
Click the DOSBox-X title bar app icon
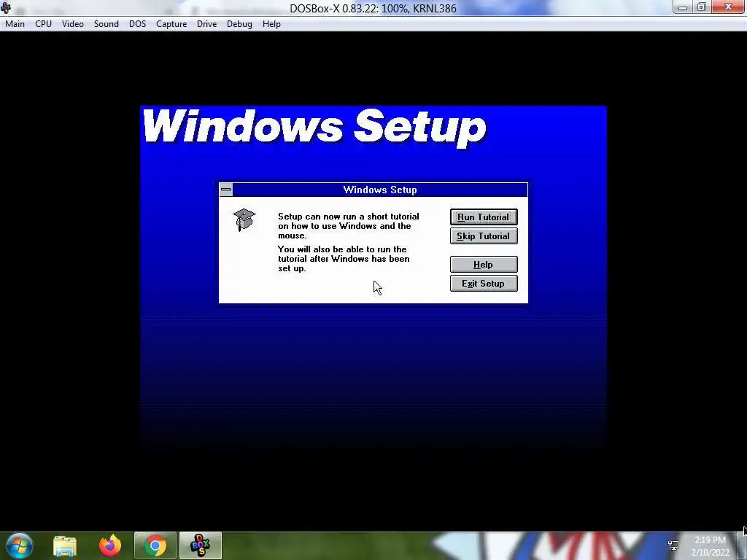point(6,7)
